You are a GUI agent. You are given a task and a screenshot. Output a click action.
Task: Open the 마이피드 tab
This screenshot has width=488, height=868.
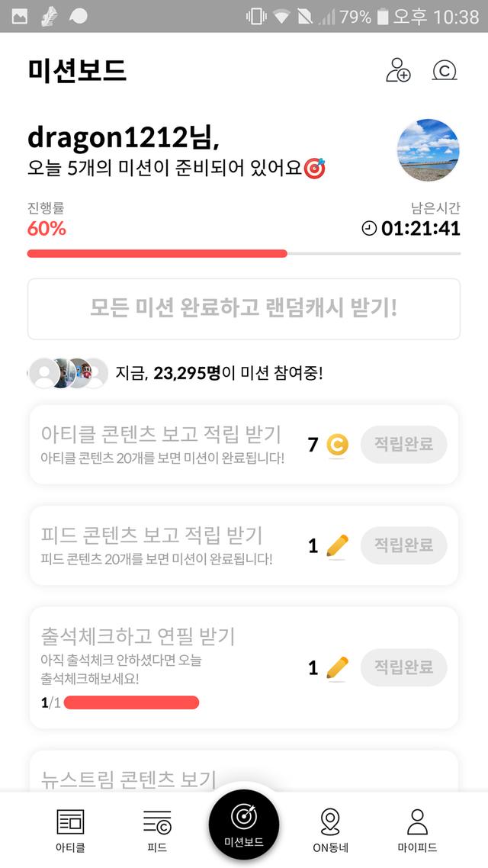tap(417, 831)
